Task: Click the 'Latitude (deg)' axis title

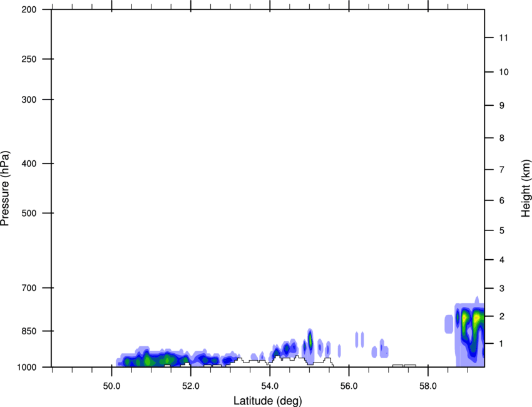Action: pos(267,401)
